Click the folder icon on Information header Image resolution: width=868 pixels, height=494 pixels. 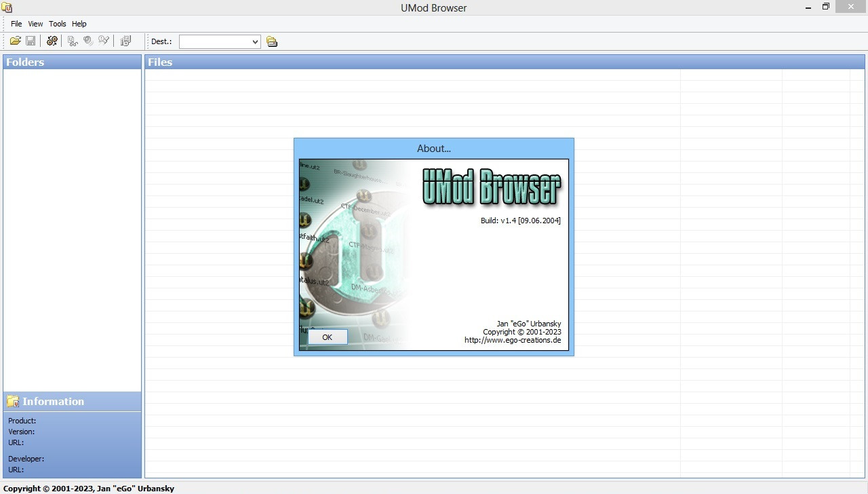pyautogui.click(x=12, y=401)
